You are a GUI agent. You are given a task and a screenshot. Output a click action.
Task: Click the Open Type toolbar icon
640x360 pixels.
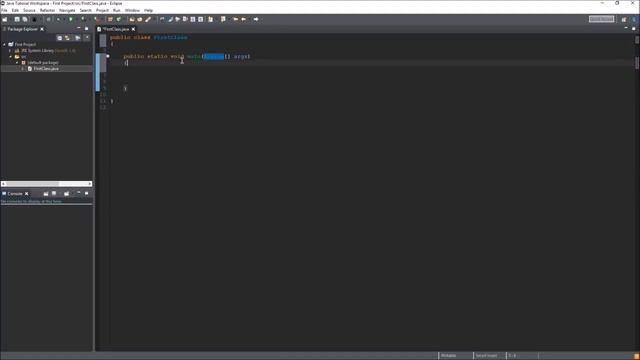(x=131, y=19)
